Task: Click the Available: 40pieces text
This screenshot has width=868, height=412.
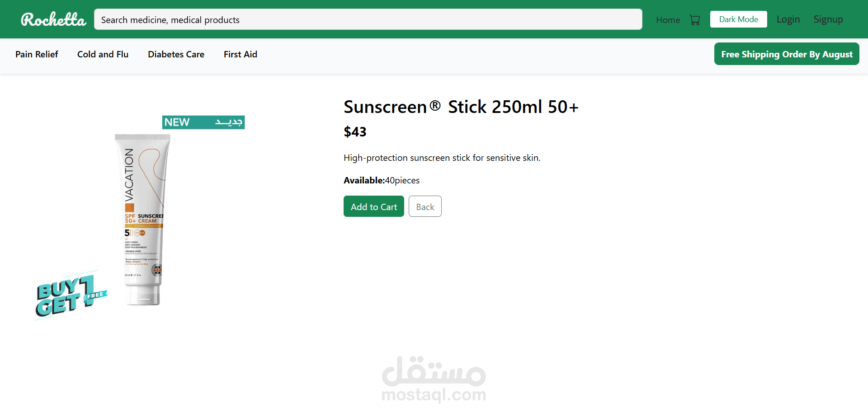Action: [x=382, y=180]
